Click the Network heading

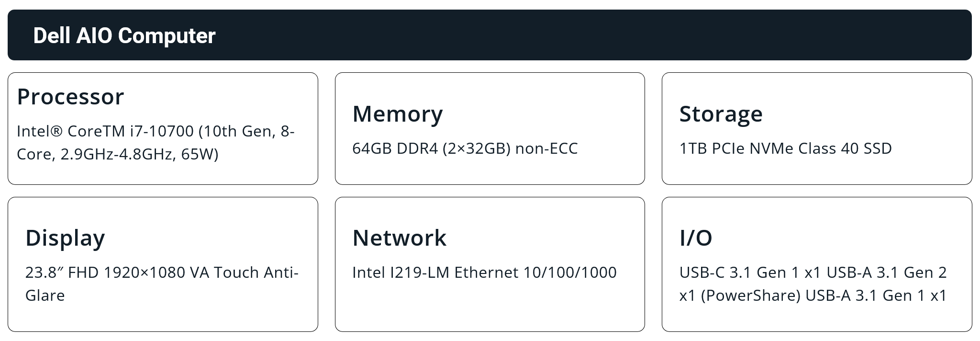tap(399, 238)
